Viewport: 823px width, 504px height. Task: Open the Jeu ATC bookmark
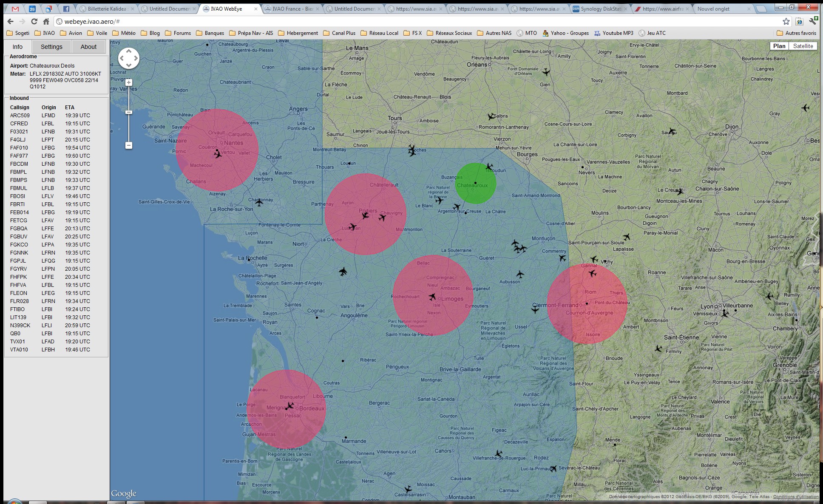point(652,33)
